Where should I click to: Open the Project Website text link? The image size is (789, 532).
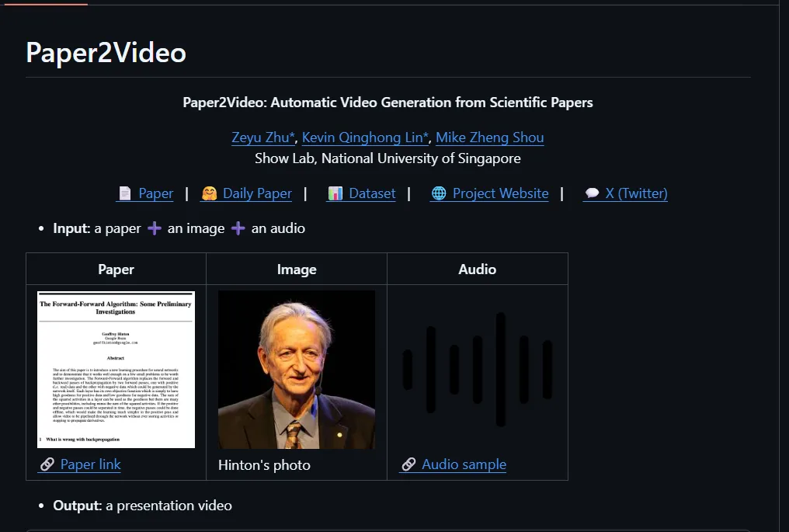pyautogui.click(x=500, y=193)
